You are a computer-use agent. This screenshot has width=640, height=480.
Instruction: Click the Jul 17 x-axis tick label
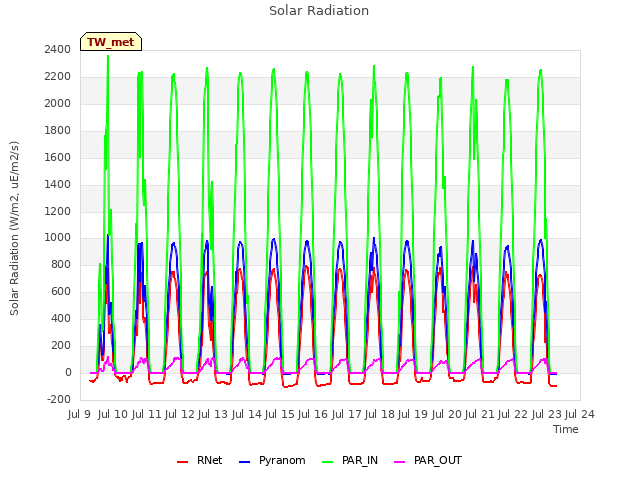point(346,414)
